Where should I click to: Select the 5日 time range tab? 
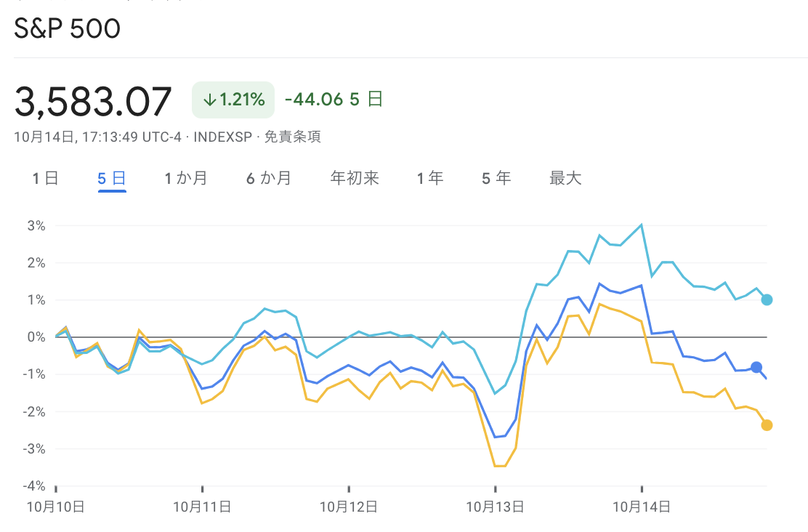click(112, 178)
